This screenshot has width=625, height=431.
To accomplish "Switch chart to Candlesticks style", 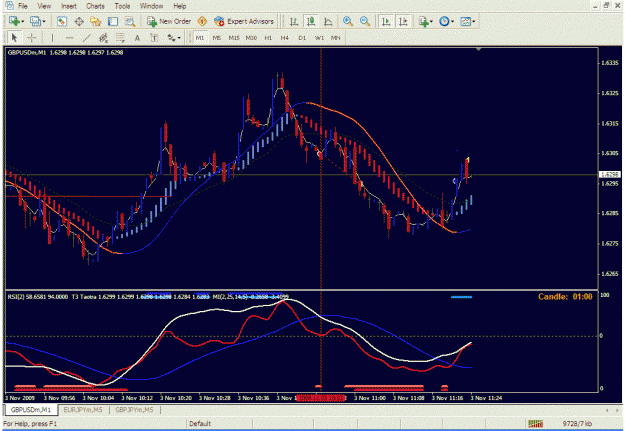I will pyautogui.click(x=311, y=21).
